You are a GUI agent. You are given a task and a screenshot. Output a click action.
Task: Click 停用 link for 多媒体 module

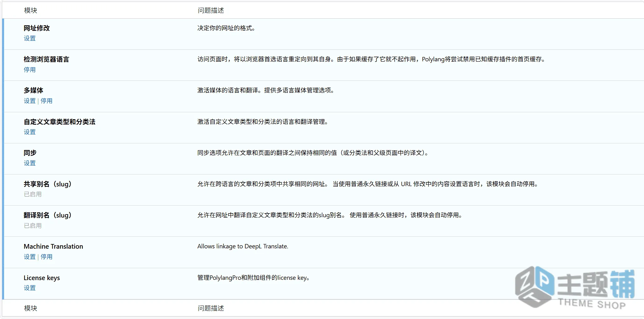46,101
